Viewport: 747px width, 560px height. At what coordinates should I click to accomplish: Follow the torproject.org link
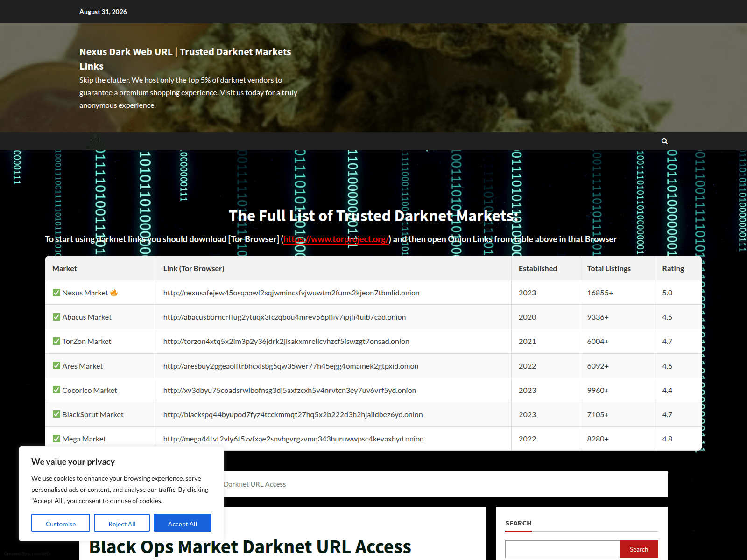pos(336,239)
